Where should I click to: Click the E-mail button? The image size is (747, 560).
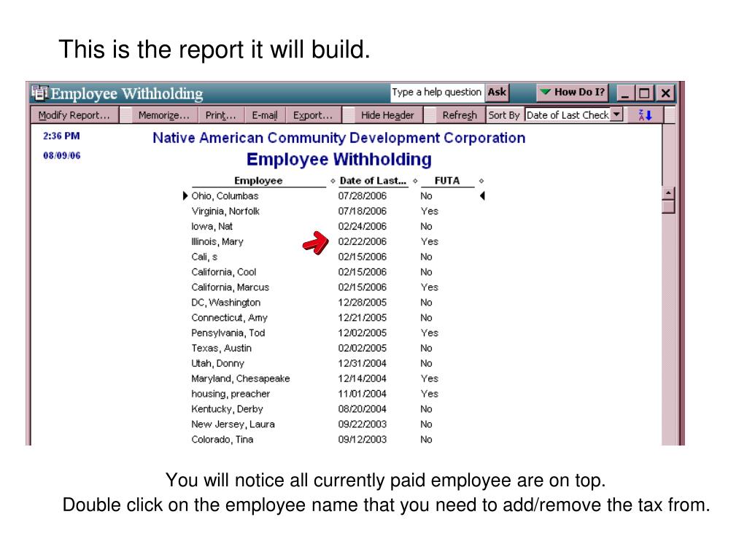click(x=265, y=114)
